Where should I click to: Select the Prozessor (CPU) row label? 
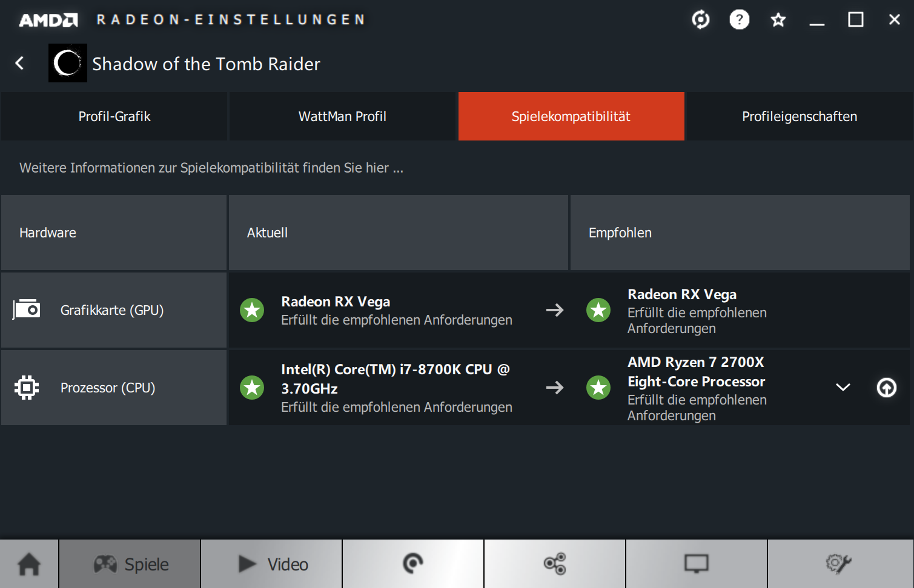[108, 388]
